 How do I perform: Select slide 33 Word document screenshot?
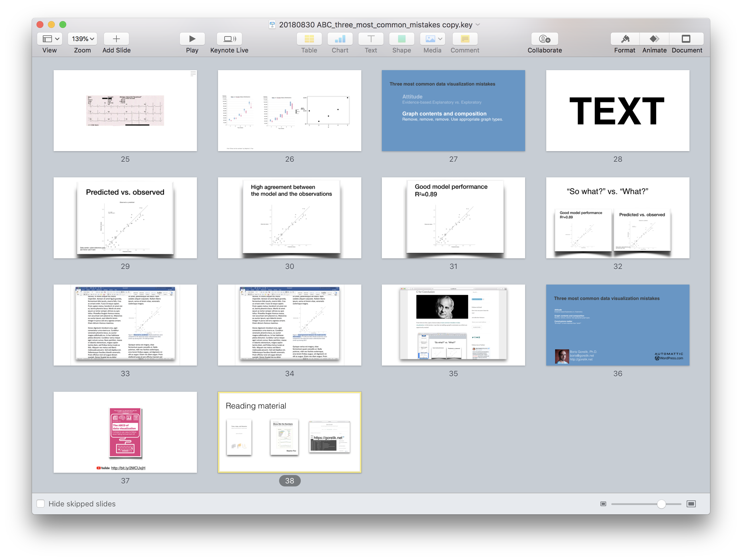click(125, 325)
